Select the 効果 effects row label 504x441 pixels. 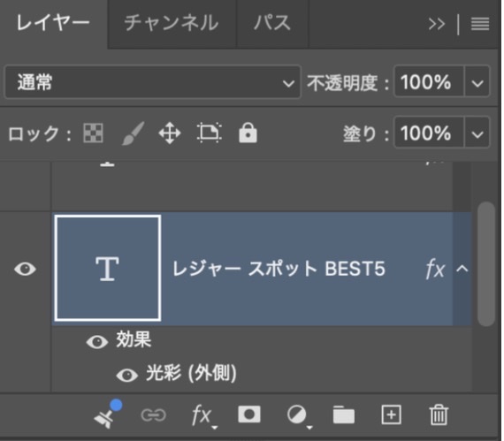click(x=134, y=339)
